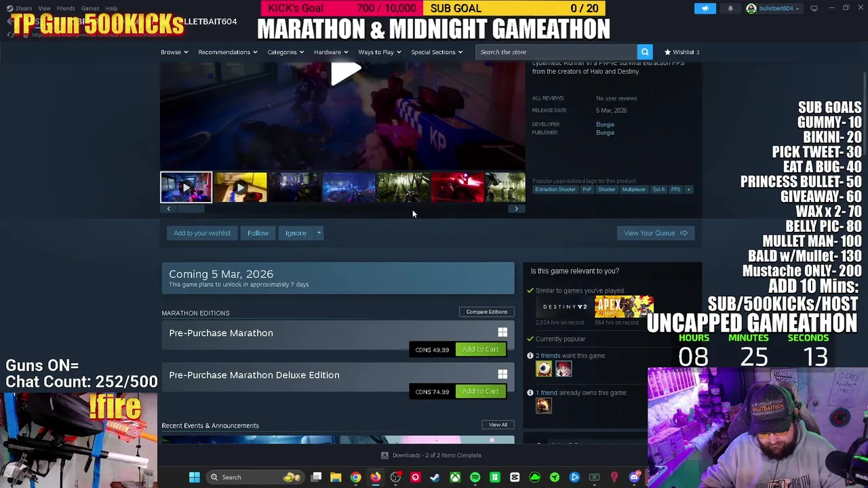
Task: Add Marathon Deluxe Edition to cart
Action: click(480, 391)
